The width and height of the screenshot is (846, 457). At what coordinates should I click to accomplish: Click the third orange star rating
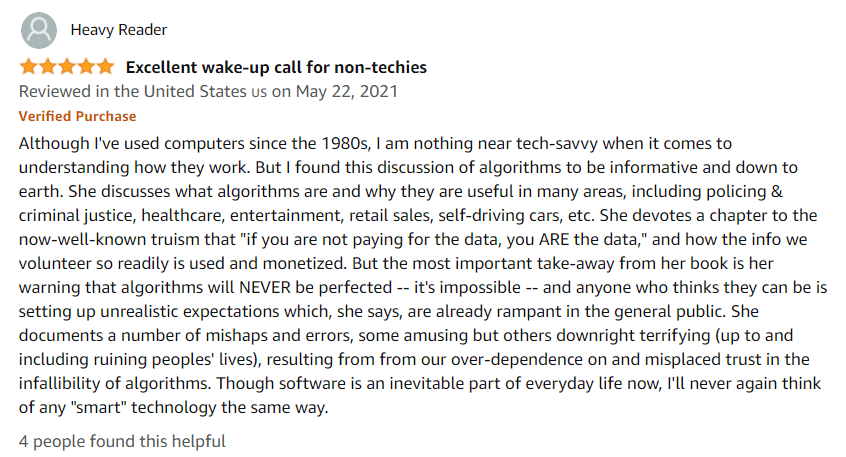(x=67, y=67)
